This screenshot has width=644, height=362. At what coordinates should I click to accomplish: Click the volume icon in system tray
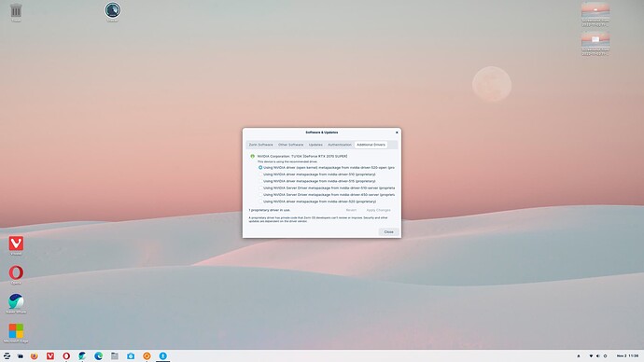[598, 355]
